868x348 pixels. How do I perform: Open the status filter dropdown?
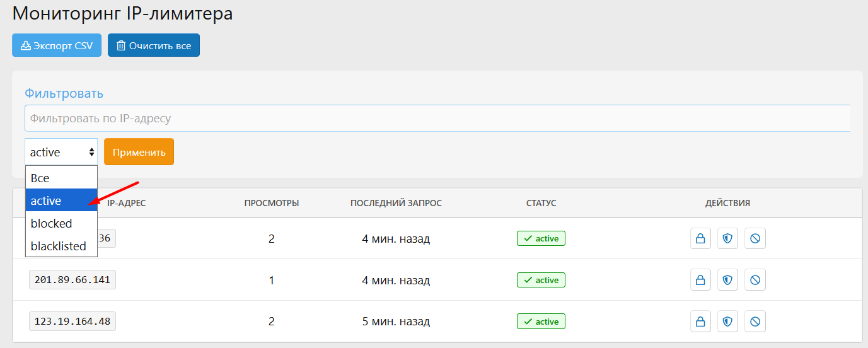coord(61,152)
